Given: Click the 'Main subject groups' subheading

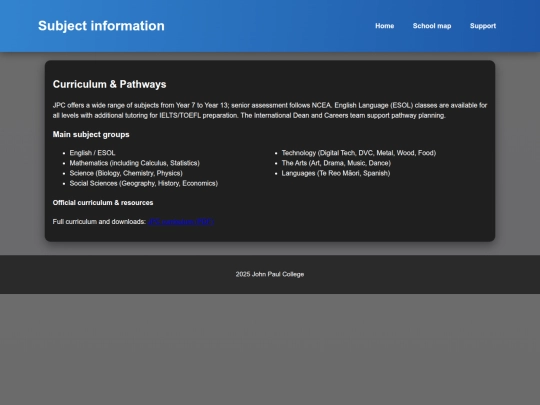Looking at the screenshot, I should point(91,134).
